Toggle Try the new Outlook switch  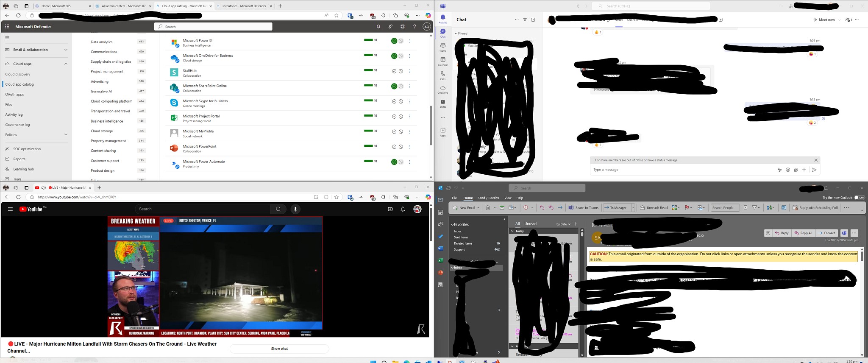tap(859, 198)
